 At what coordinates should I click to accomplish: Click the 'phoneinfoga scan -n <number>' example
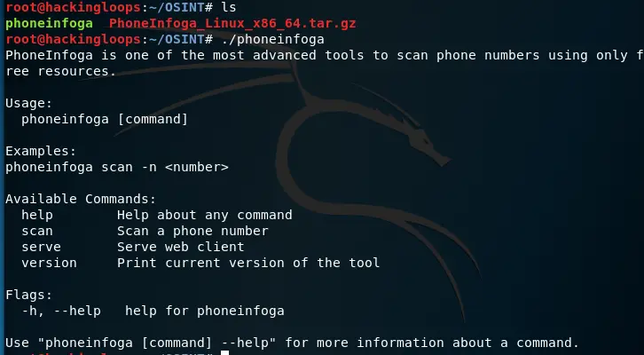[116, 167]
